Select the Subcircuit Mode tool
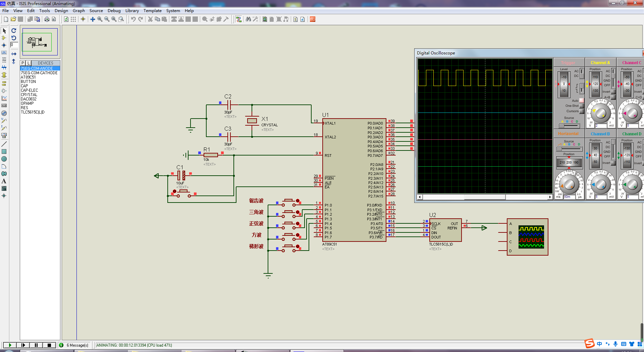The height and width of the screenshot is (352, 644). [x=4, y=75]
